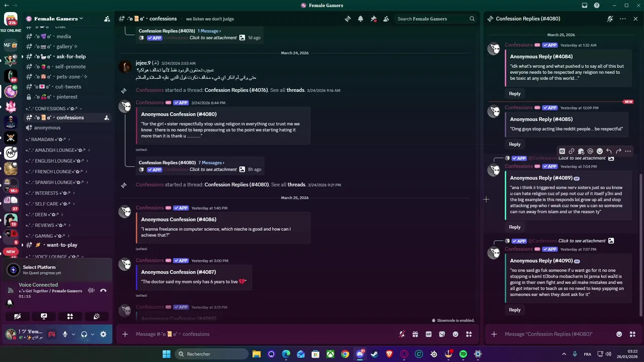644x362 pixels.
Task: Open the Discord help icon
Action: pyautogui.click(x=597, y=6)
